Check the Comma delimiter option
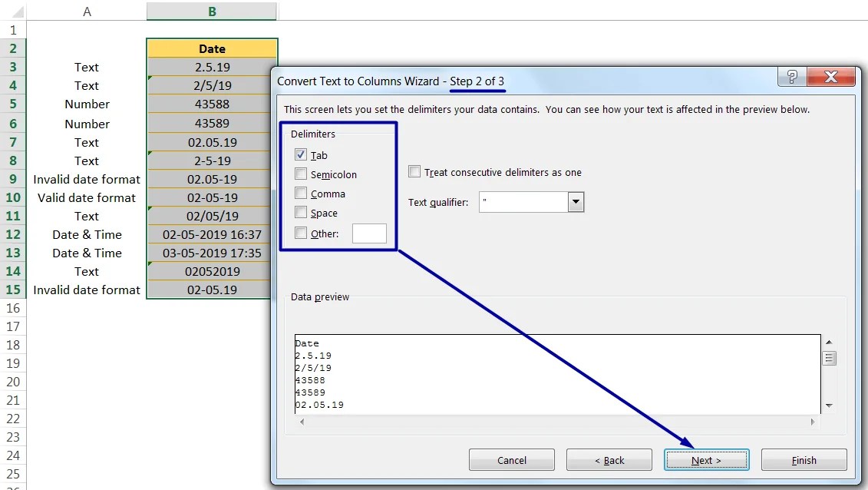868x490 pixels. 301,194
